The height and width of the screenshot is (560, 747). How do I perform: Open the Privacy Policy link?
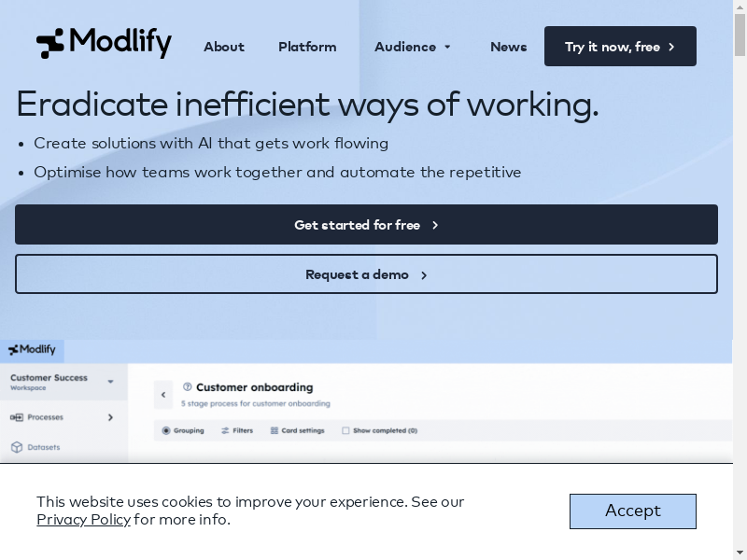pos(83,520)
